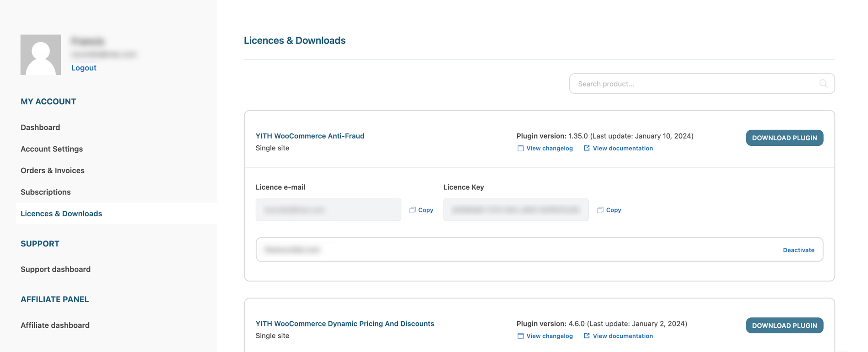Screen dimensions: 868x352
Task: Open YITH WooCommerce Dynamic Pricing And Discounts link
Action: (345, 324)
